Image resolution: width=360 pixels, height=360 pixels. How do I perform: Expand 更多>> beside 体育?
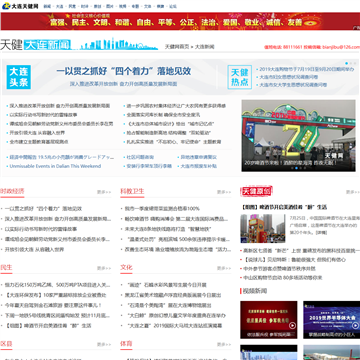pos(224,344)
